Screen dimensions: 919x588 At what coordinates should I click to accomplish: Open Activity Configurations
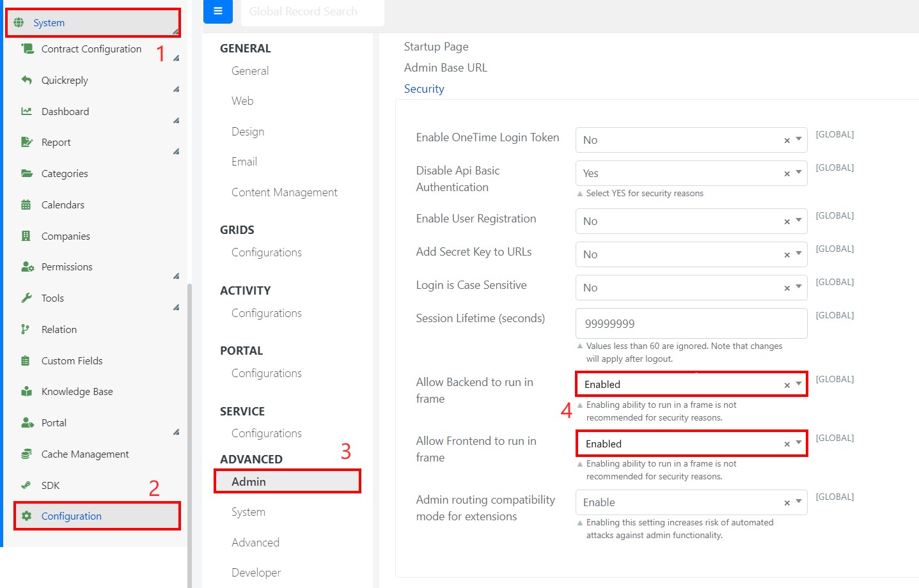coord(267,313)
